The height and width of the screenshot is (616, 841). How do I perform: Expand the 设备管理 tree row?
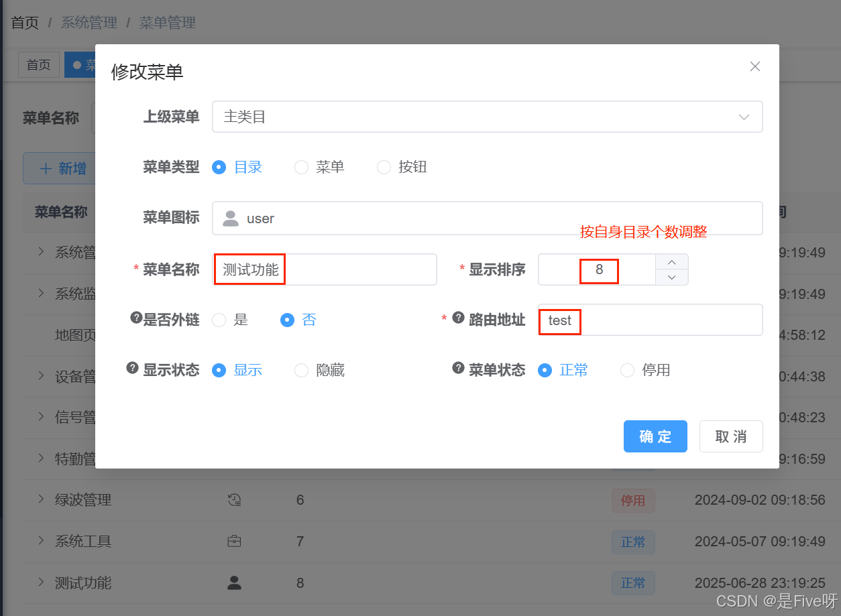coord(41,376)
